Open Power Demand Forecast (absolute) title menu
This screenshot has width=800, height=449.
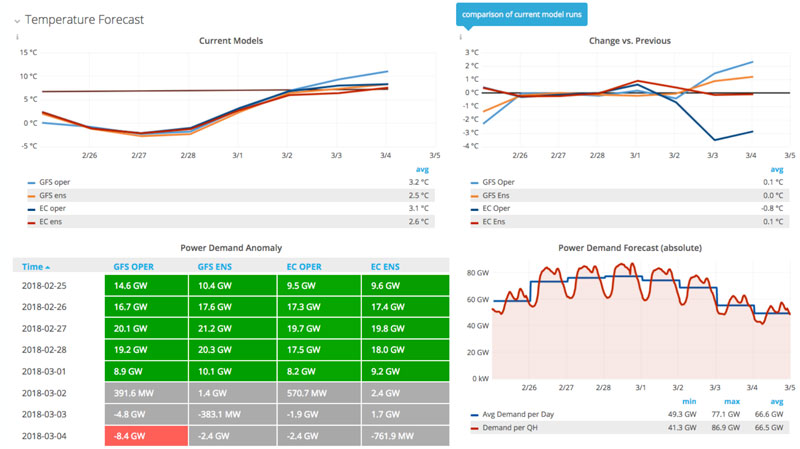[x=630, y=248]
